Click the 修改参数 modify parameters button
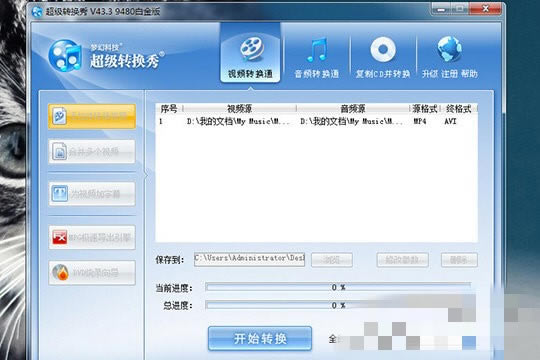 [403, 260]
